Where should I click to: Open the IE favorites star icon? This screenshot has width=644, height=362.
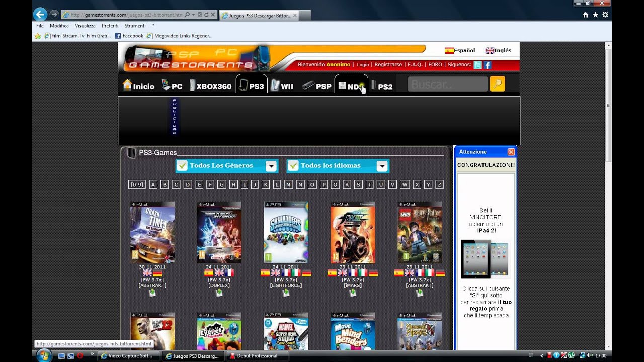595,15
